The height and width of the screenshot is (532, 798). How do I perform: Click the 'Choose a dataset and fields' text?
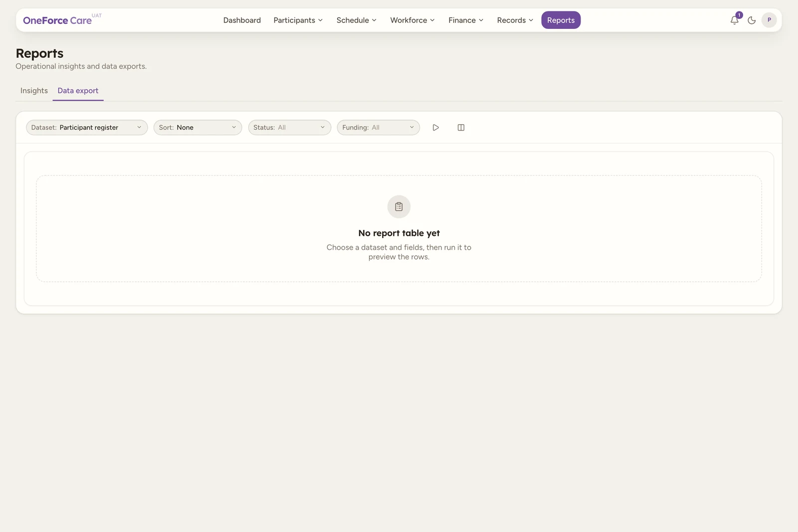point(399,252)
